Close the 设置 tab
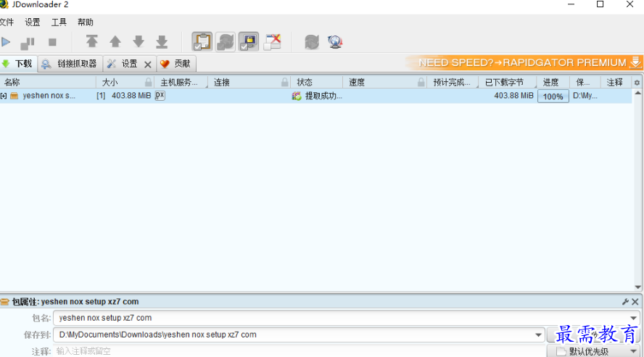This screenshot has width=644, height=357. [x=148, y=65]
